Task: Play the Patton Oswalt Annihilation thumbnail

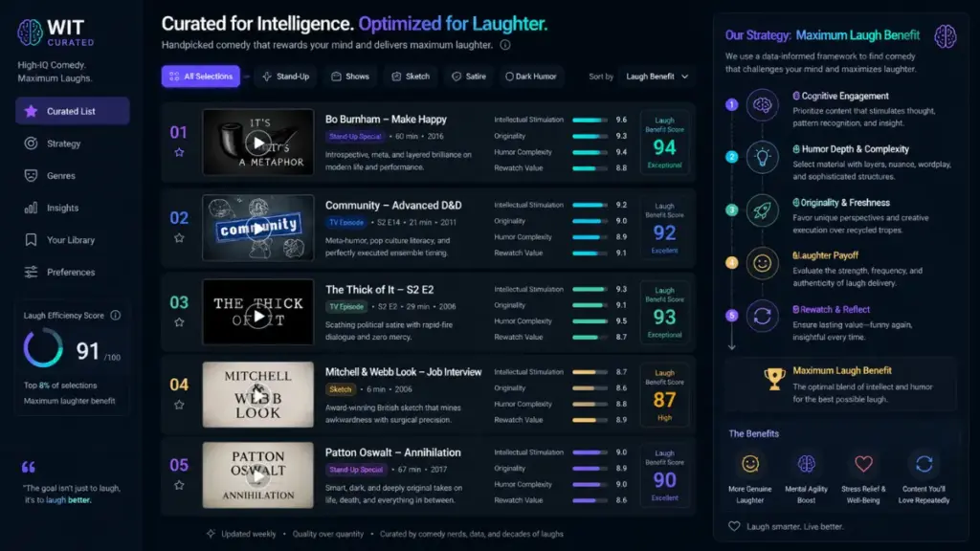Action: [x=258, y=475]
